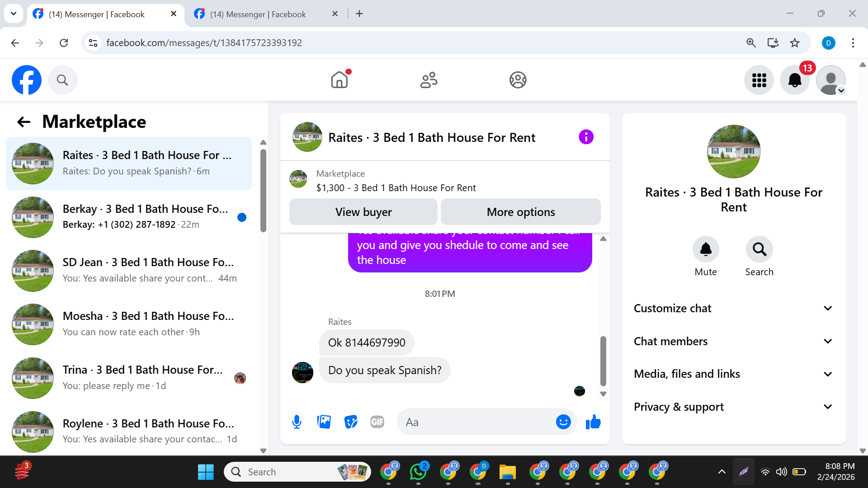This screenshot has height=488, width=868.
Task: Switch to second Messenger browser tab
Action: pyautogui.click(x=258, y=14)
